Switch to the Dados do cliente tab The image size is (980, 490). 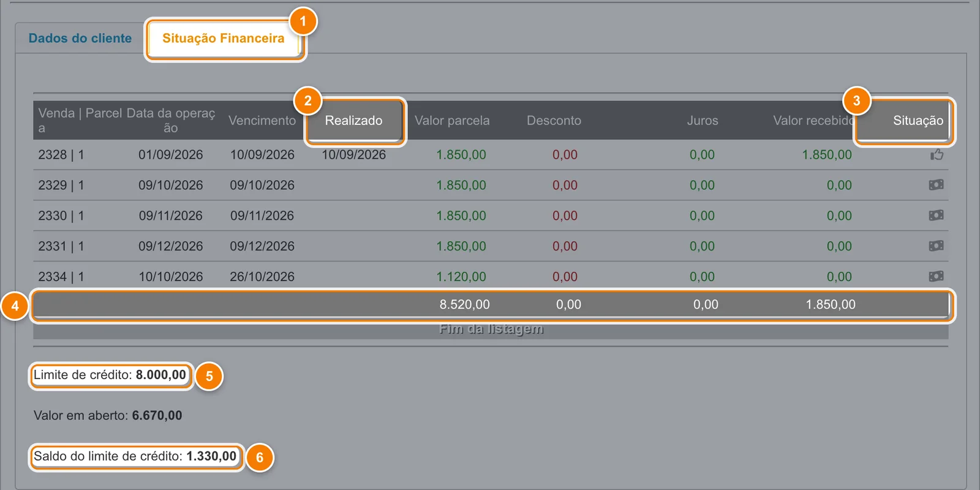[x=80, y=38]
